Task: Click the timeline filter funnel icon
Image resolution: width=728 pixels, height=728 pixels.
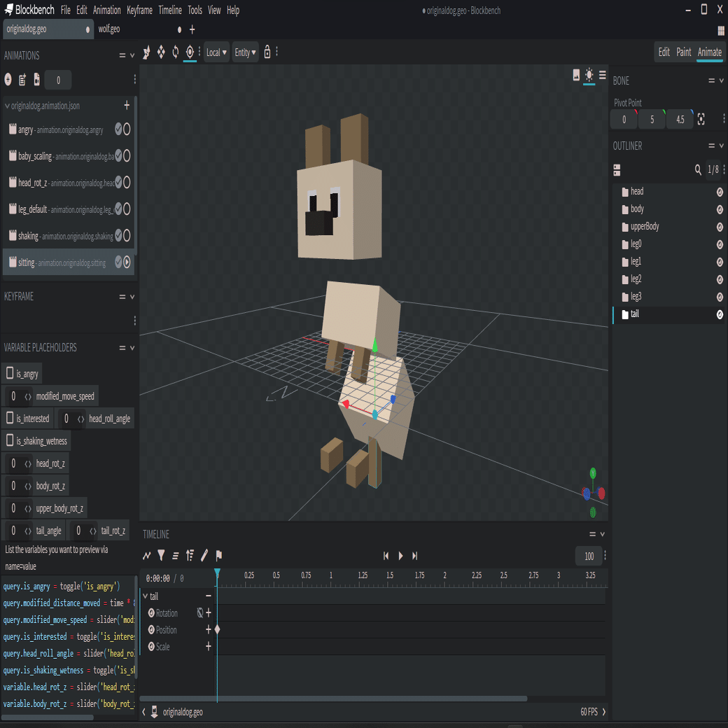Action: coord(161,555)
